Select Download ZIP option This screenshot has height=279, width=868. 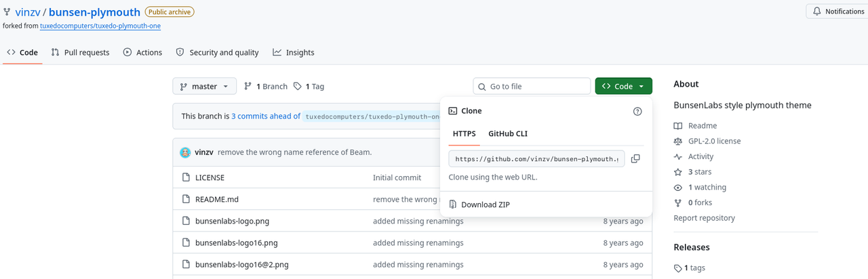486,205
